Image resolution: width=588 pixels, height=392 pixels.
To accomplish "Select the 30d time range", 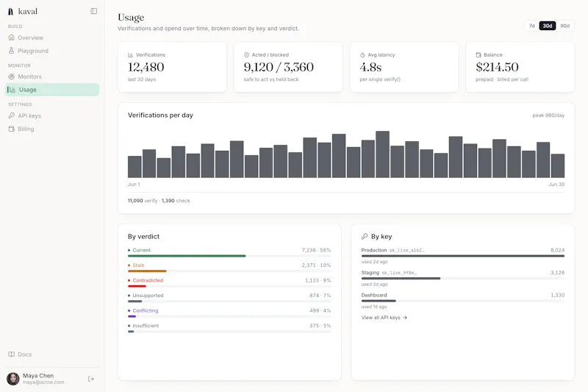I will (548, 26).
